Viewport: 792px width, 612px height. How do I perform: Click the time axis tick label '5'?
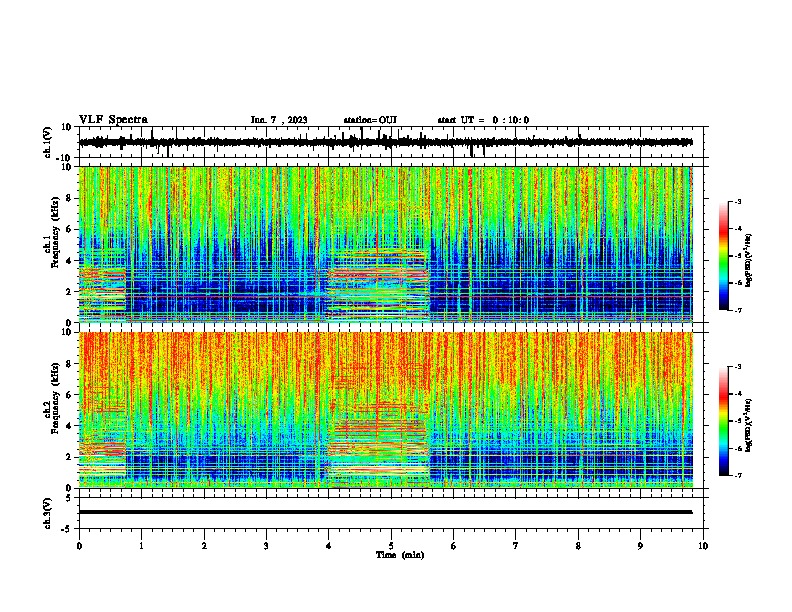[391, 546]
